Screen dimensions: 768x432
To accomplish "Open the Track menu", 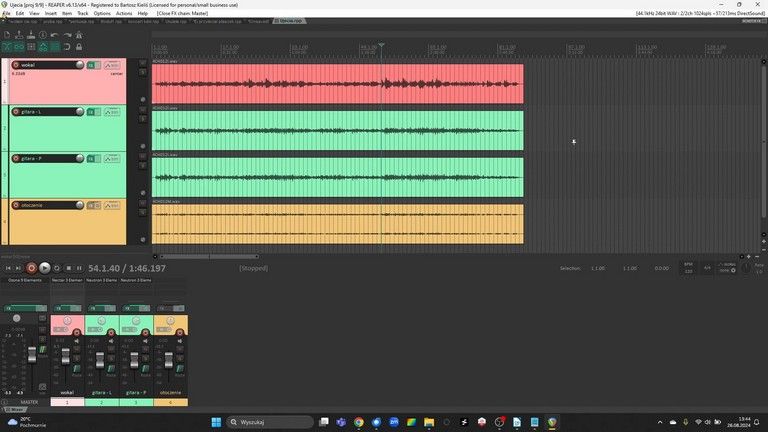I will point(82,13).
